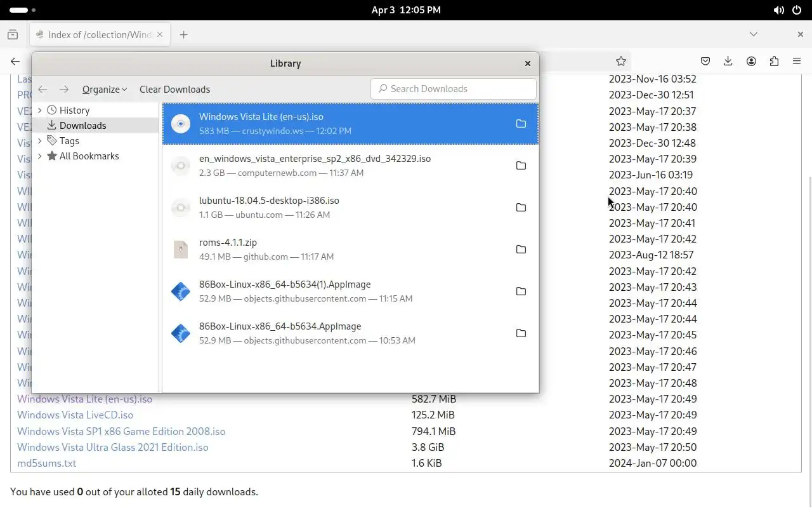Select All Bookmarks in the Library sidebar
The image size is (812, 508).
[x=95, y=156]
